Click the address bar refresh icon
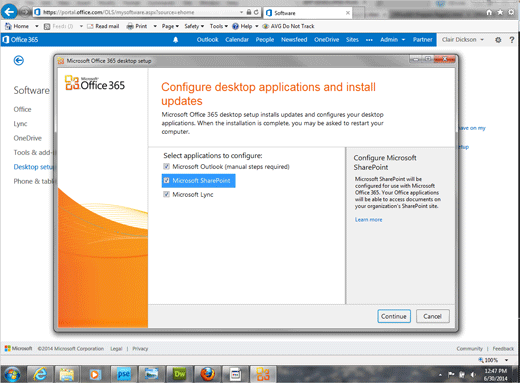520x383 pixels. (x=256, y=12)
